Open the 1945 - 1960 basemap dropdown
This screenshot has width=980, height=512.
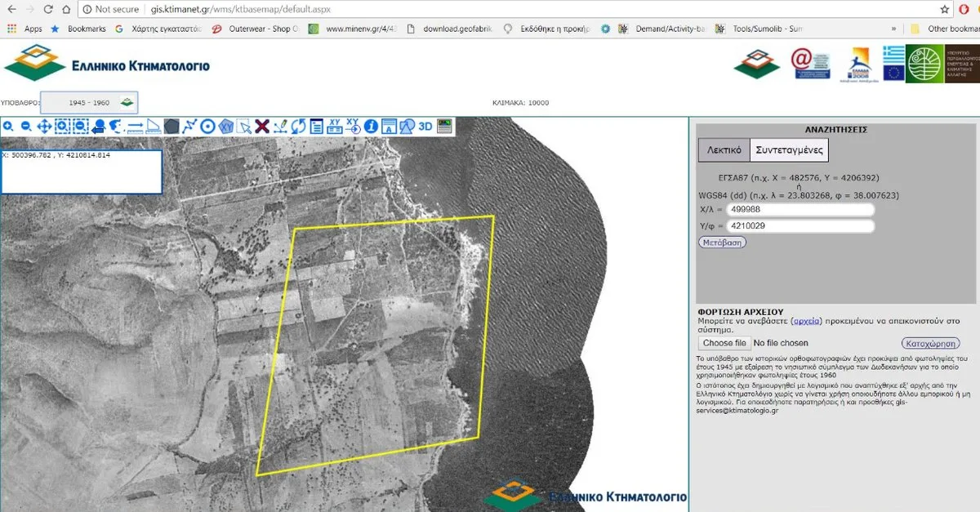tap(90, 103)
